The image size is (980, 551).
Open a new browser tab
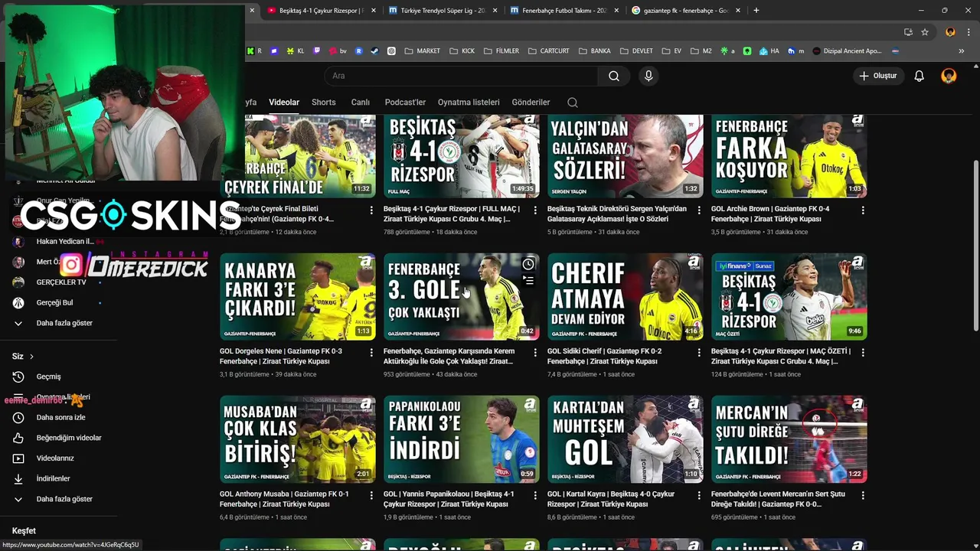pos(756,11)
